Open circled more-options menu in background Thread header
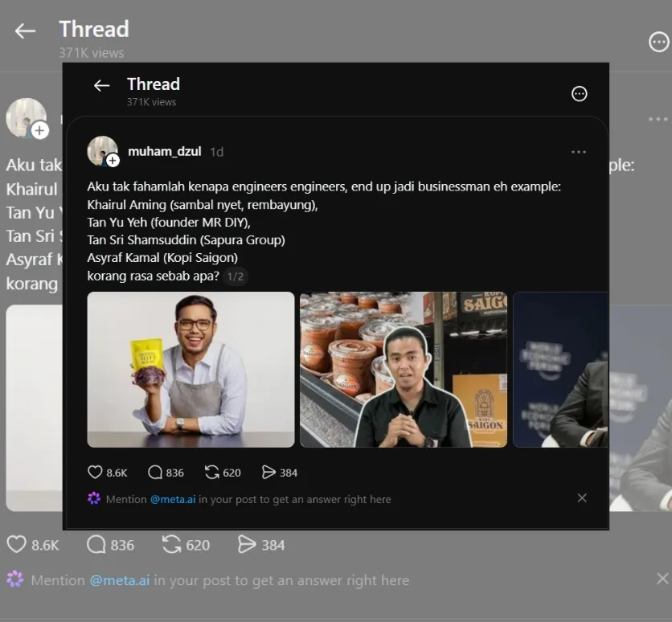The image size is (672, 622). (658, 42)
